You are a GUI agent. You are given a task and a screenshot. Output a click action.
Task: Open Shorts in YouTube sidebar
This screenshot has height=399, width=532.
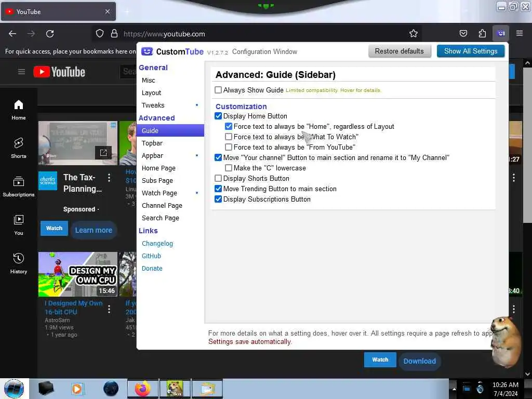tap(19, 148)
